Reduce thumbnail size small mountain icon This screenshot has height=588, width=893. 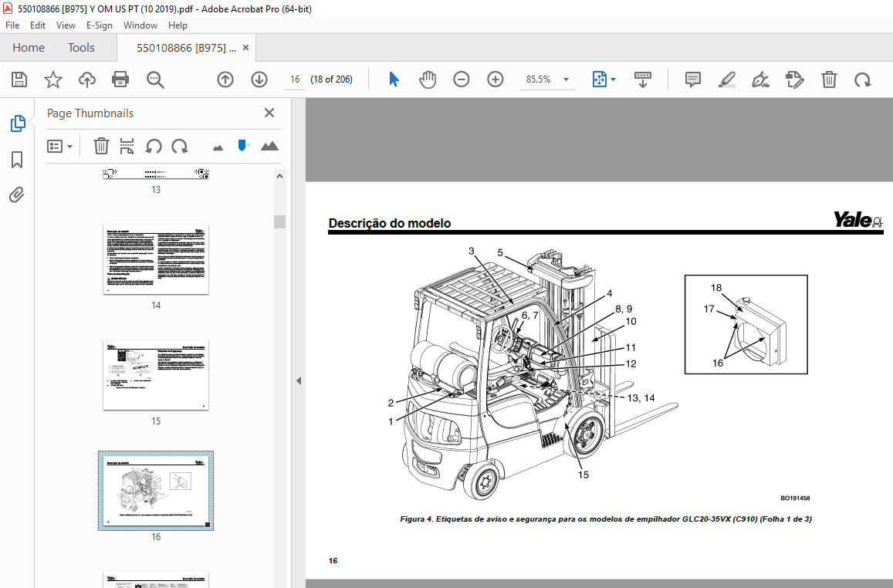coord(218,148)
